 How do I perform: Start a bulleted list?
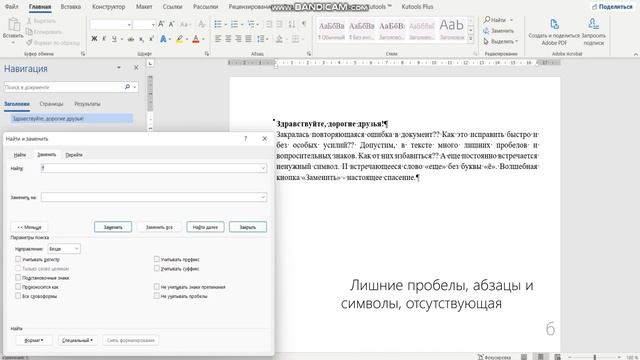218,24
